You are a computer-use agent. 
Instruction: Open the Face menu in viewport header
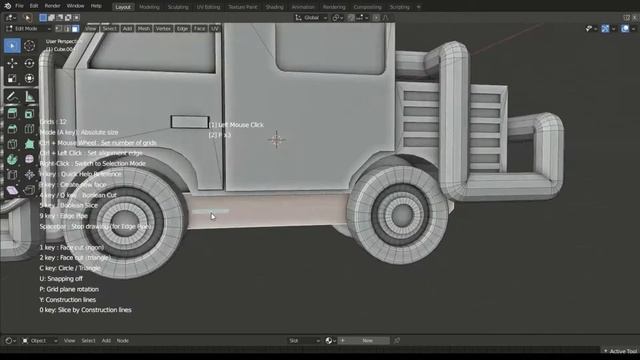[x=199, y=29]
